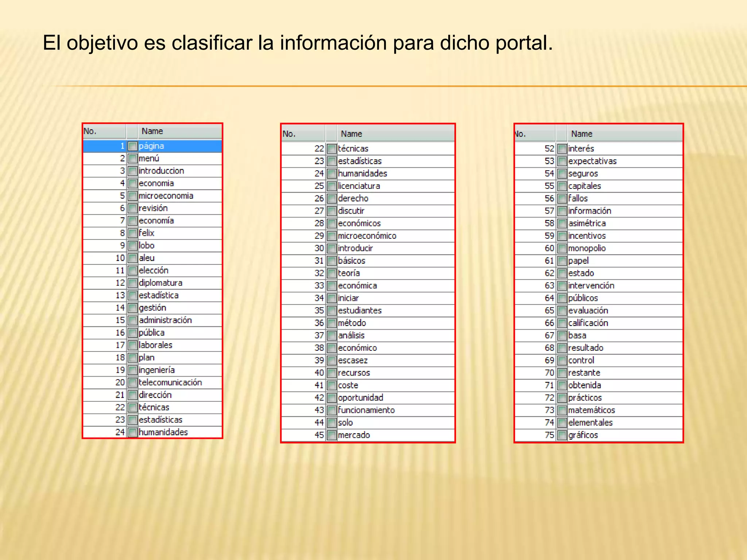Toggle checkbox for telecomunicación row
The image size is (747, 560).
tap(133, 382)
